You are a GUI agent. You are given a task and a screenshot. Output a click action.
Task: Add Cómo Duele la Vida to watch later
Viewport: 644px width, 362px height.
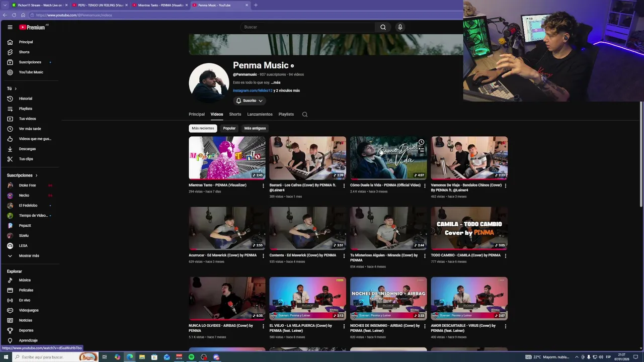point(421,142)
